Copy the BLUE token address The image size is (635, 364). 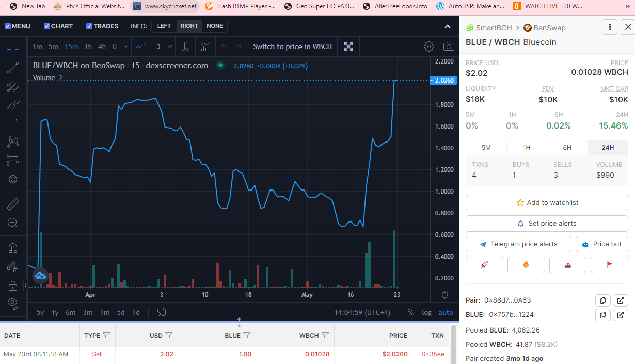click(x=602, y=314)
